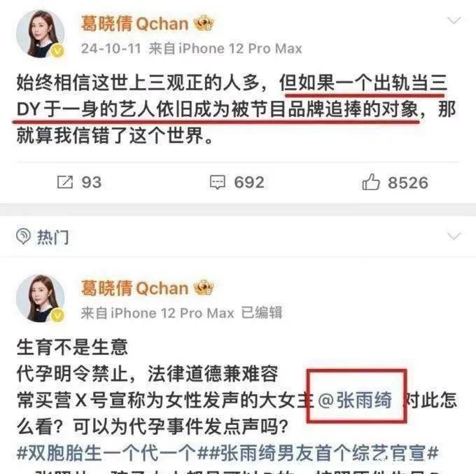Screen dimensions: 476x474
Task: Expand chevron in the 热门 section header
Action: (454, 236)
